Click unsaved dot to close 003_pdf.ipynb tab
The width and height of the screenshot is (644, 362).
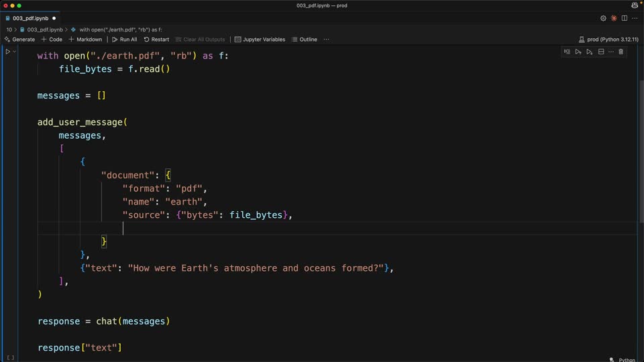coord(54,18)
